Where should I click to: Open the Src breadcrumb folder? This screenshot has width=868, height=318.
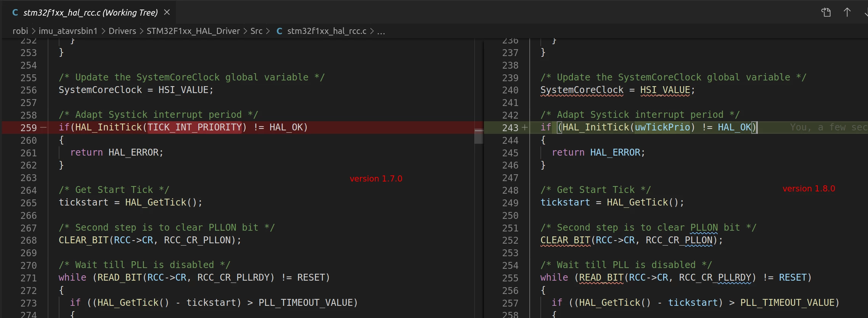point(256,31)
